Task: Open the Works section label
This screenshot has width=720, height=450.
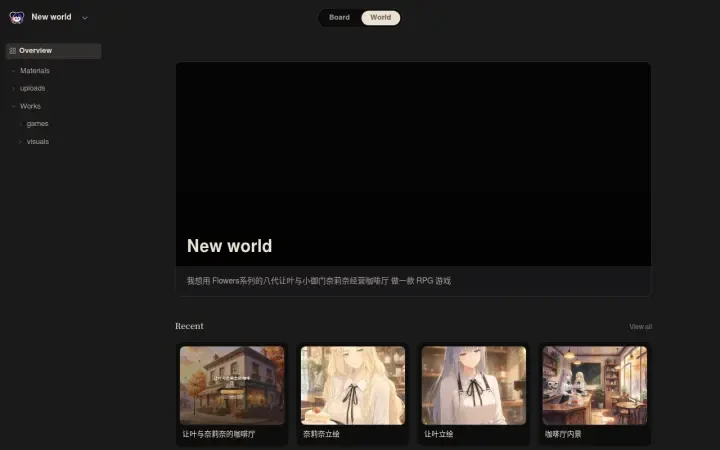Action: [30, 106]
